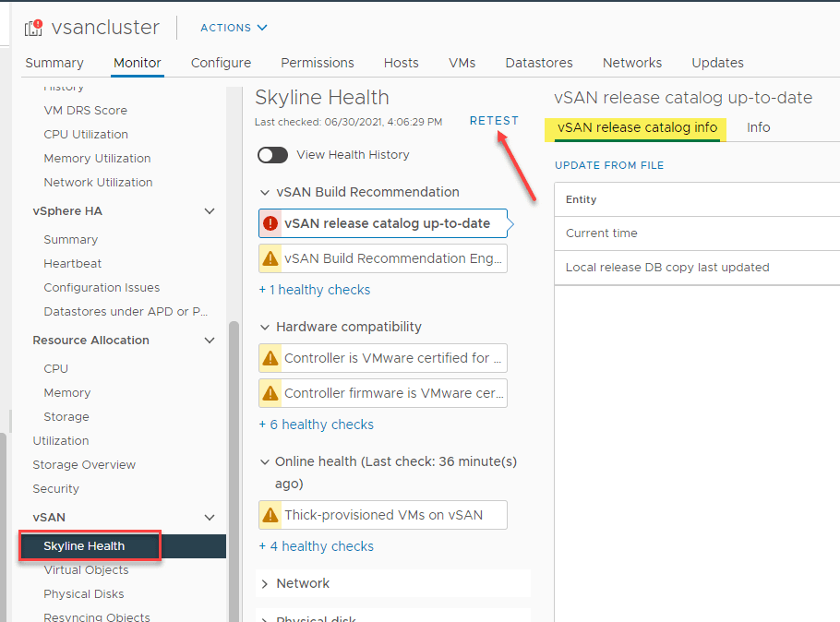Open Resource Allocation CPU item
The height and width of the screenshot is (622, 840).
click(x=55, y=369)
